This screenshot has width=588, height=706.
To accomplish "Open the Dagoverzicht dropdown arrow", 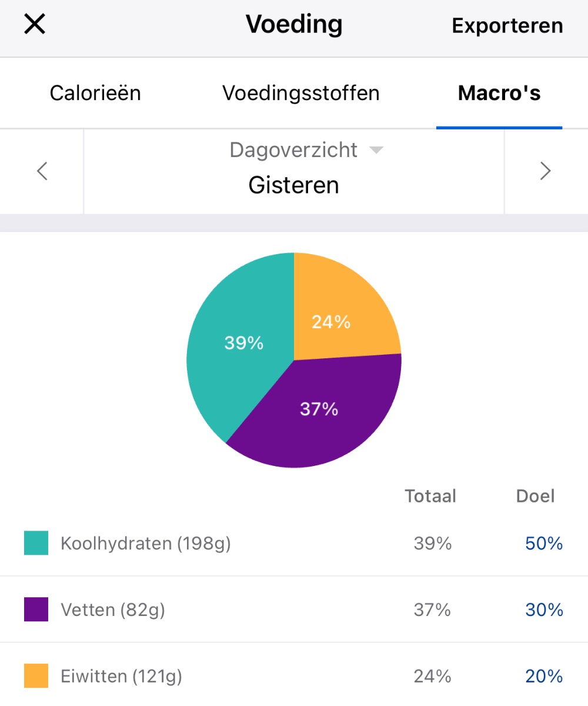I will click(376, 151).
